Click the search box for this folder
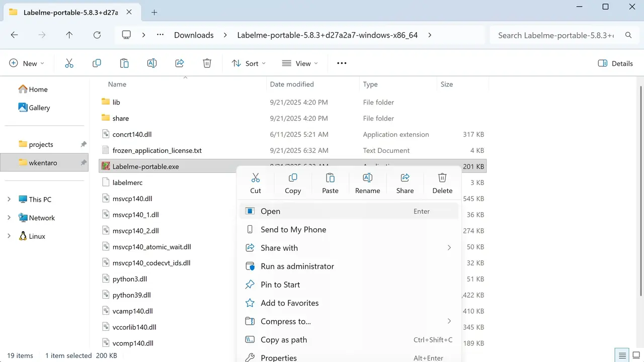Viewport: 644px width, 362px height. click(556, 35)
